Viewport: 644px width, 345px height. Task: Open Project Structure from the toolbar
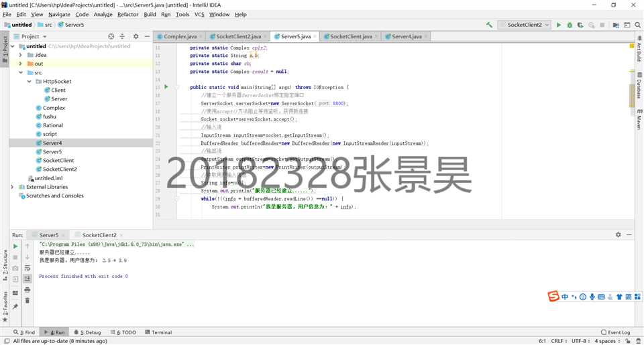click(x=616, y=25)
